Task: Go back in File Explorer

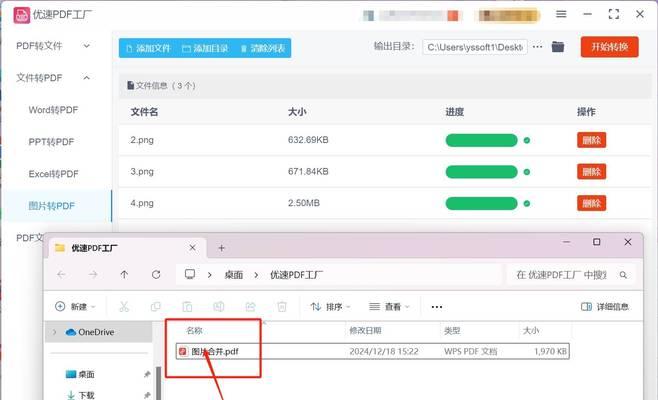Action: [x=61, y=275]
